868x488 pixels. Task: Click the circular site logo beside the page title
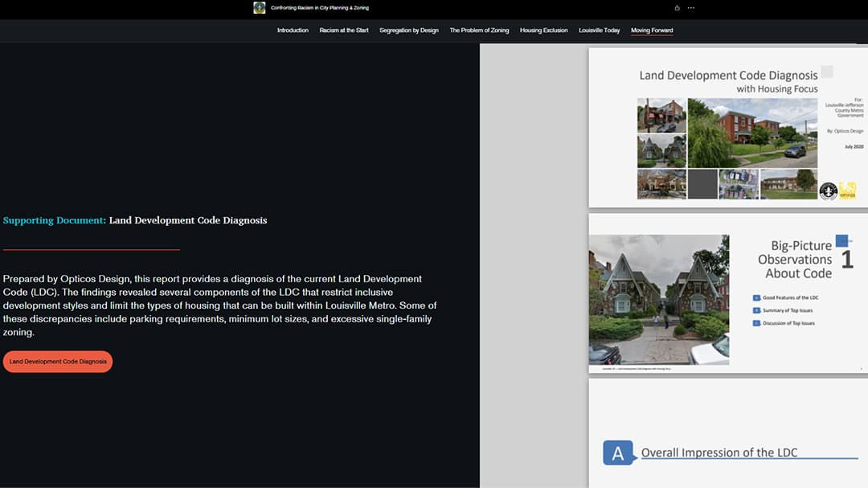[259, 7]
